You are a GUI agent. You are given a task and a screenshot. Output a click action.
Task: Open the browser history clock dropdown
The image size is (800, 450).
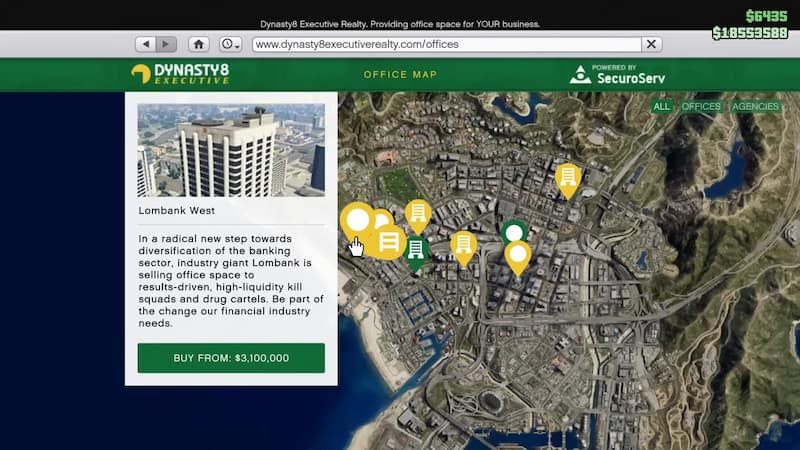click(231, 44)
